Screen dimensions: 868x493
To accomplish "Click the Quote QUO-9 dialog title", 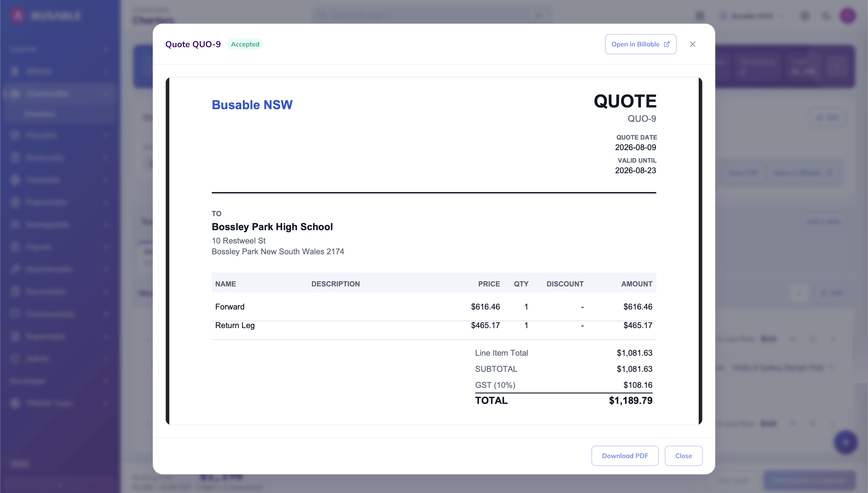I will 193,44.
